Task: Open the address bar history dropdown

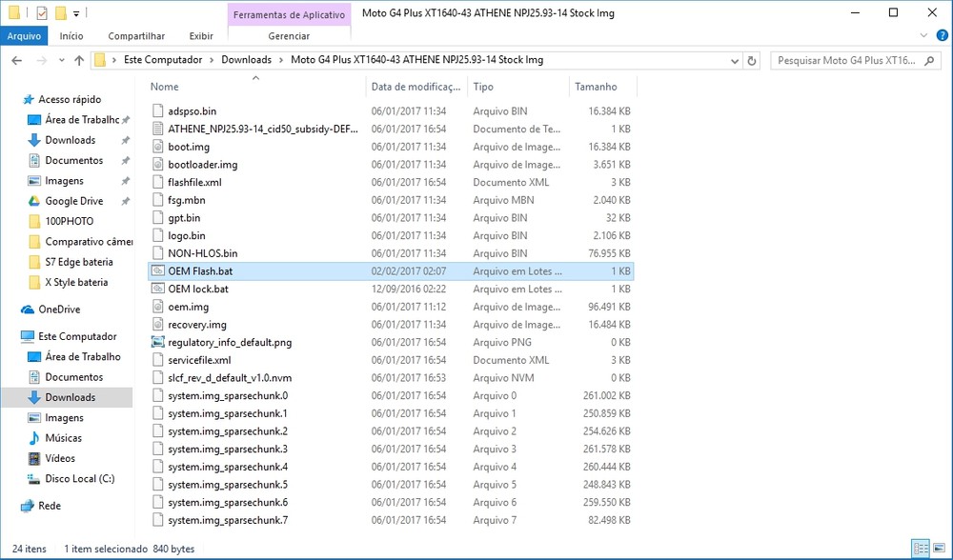Action: pos(736,60)
